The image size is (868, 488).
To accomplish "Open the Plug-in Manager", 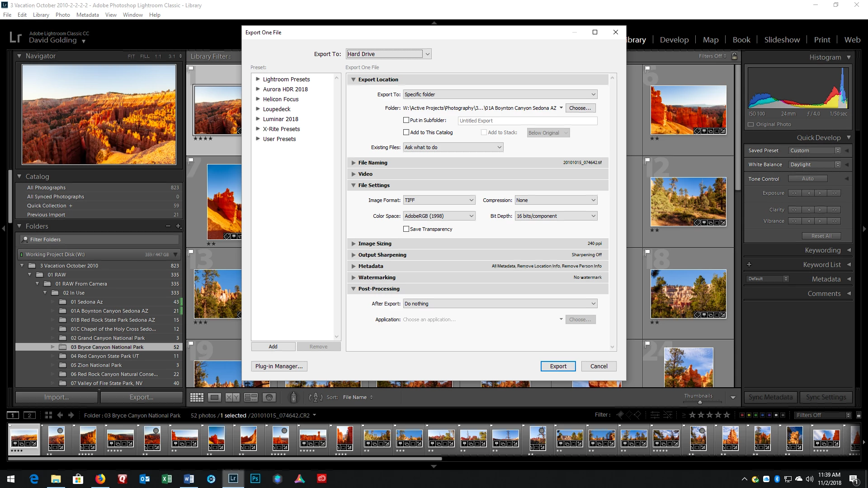I will click(x=279, y=366).
